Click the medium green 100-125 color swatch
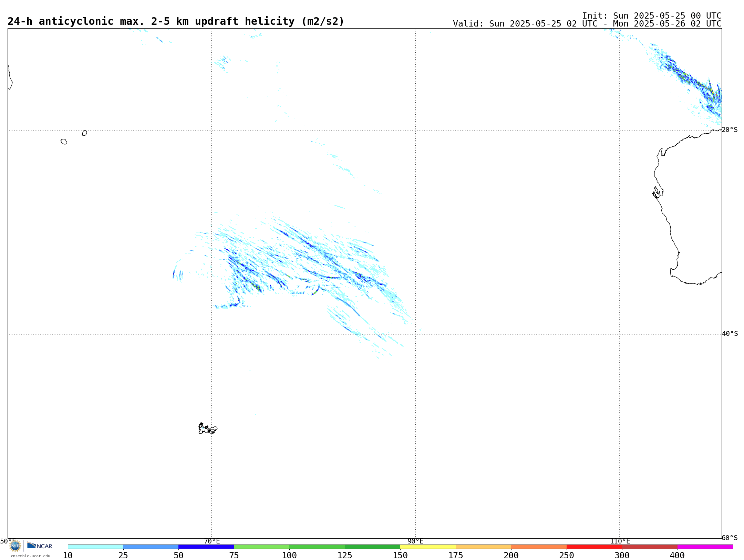Viewport: 744px width, 560px height. [317, 547]
